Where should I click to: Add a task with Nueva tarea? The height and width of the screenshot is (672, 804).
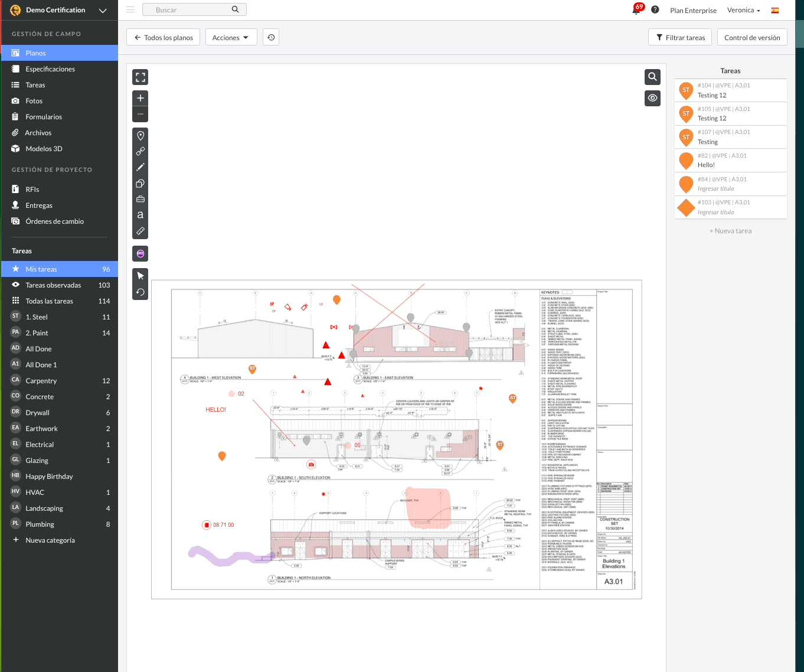click(730, 231)
